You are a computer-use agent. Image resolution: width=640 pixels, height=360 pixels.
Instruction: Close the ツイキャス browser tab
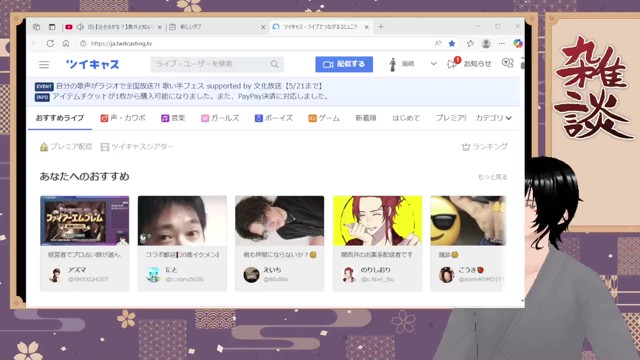367,27
